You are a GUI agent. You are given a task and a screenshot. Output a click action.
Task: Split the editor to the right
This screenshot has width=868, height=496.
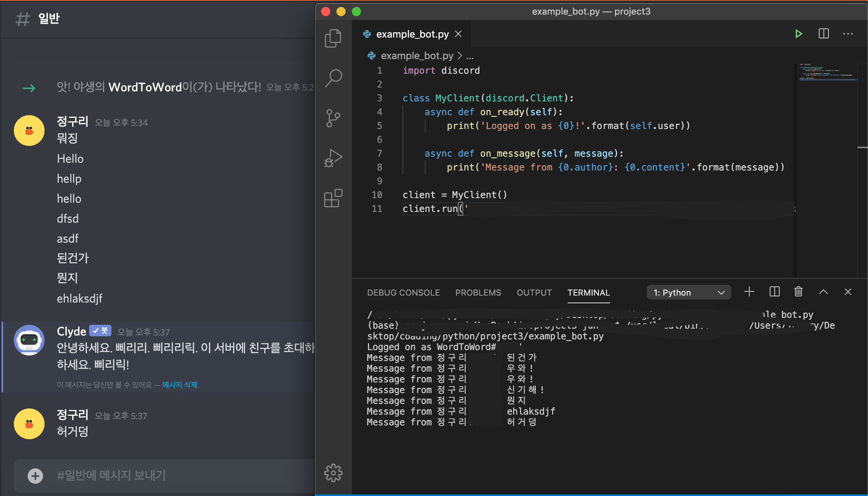[823, 34]
